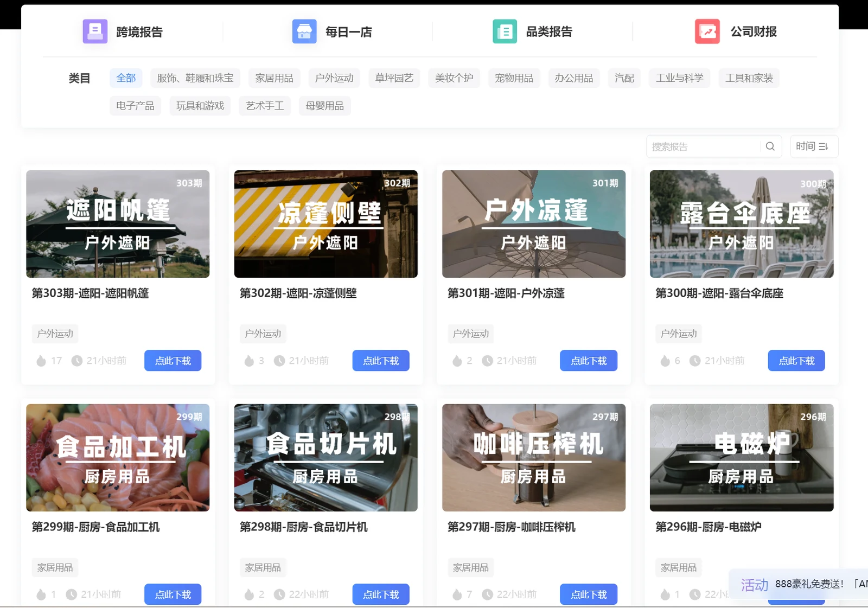Filter by 工业与科学 category
Image resolution: width=868 pixels, height=608 pixels.
pyautogui.click(x=680, y=78)
